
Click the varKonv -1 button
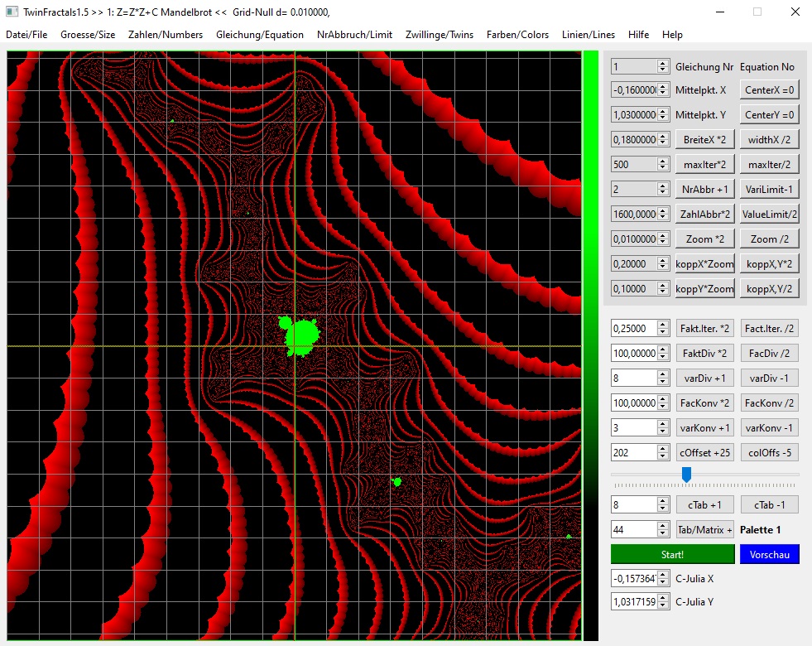point(770,428)
